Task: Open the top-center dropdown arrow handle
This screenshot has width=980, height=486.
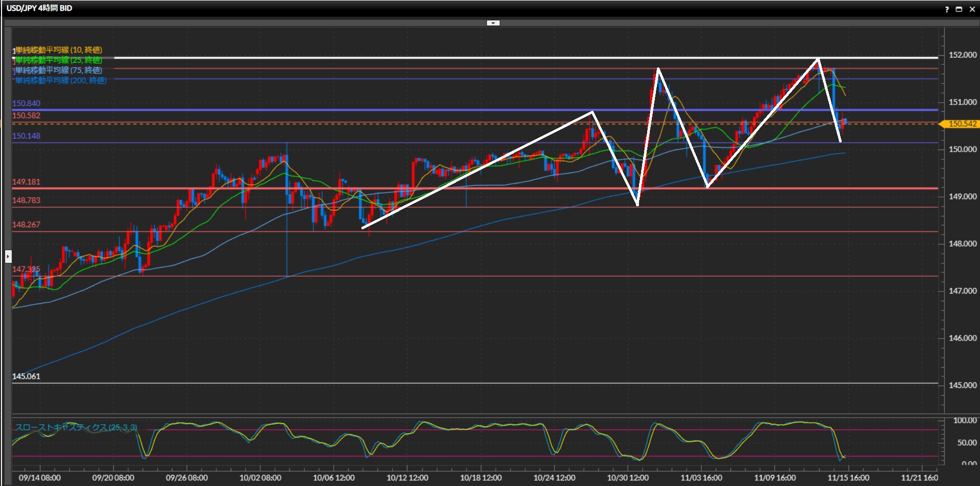Action: tap(493, 23)
